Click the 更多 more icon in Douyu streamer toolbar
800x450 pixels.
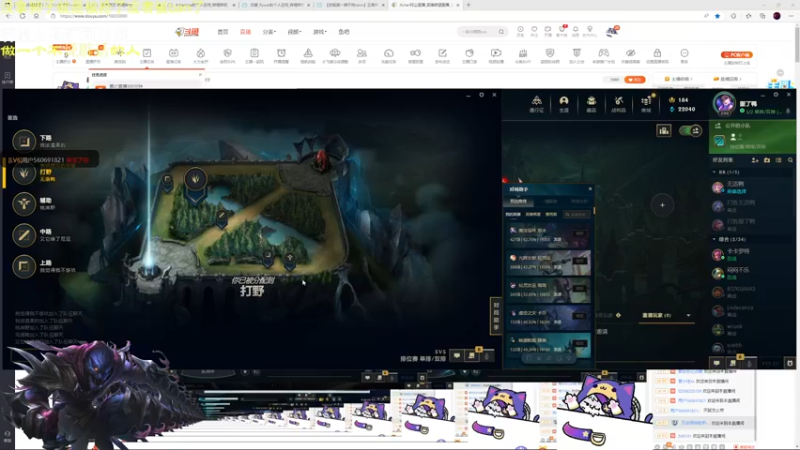coord(684,55)
